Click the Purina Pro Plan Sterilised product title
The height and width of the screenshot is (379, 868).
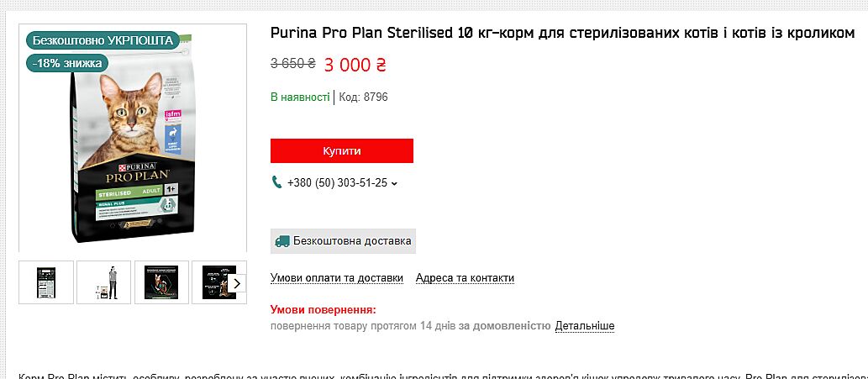click(x=562, y=34)
